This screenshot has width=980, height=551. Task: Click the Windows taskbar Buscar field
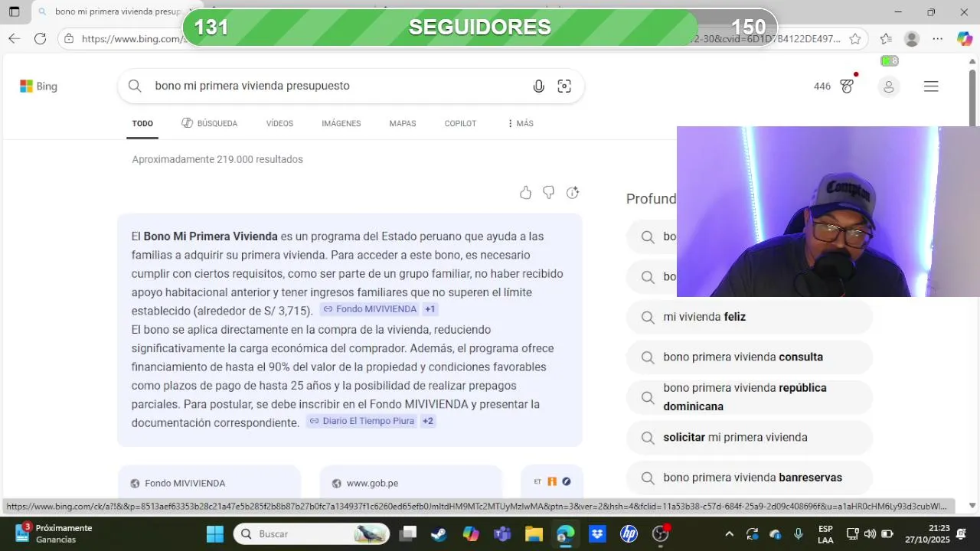tap(310, 533)
